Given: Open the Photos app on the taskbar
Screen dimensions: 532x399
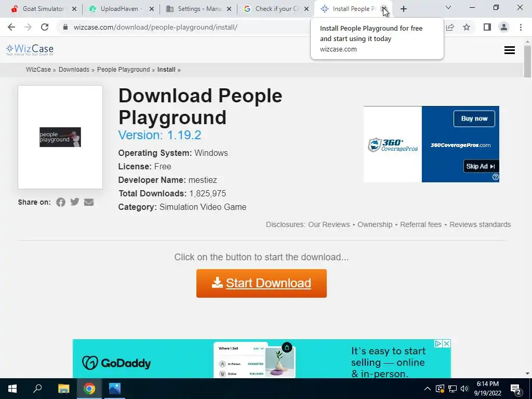Looking at the screenshot, I should pos(115,389).
